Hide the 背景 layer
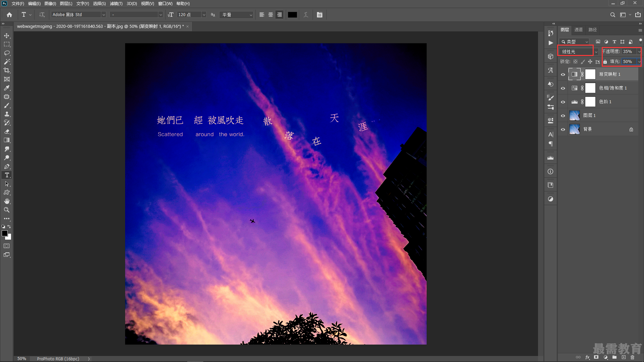Image resolution: width=644 pixels, height=362 pixels. pos(563,129)
